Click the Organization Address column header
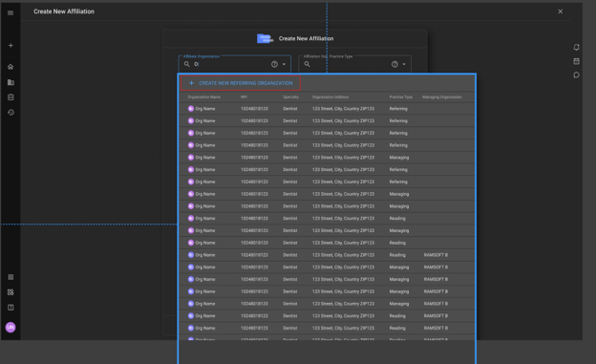 330,97
